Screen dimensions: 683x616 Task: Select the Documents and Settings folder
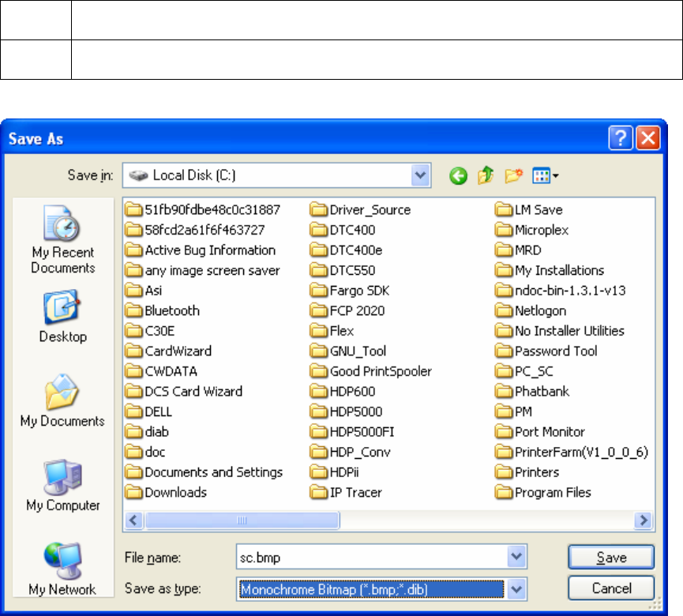pos(213,472)
